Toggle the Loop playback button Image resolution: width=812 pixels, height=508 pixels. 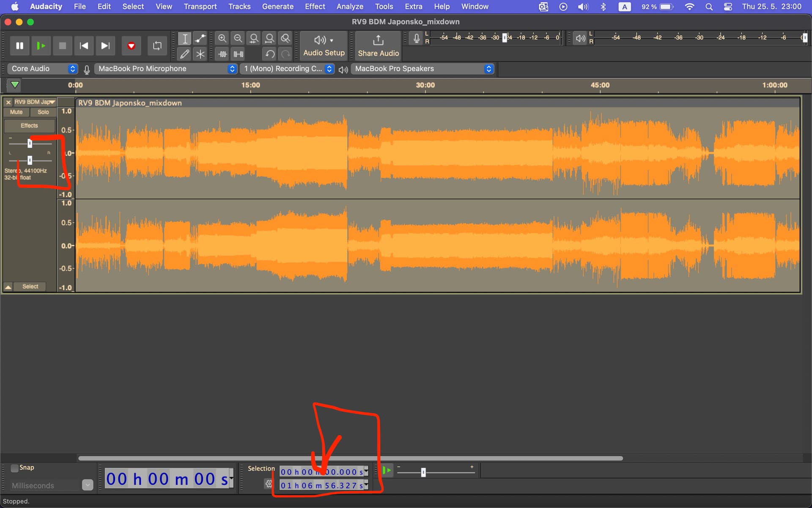pos(157,46)
